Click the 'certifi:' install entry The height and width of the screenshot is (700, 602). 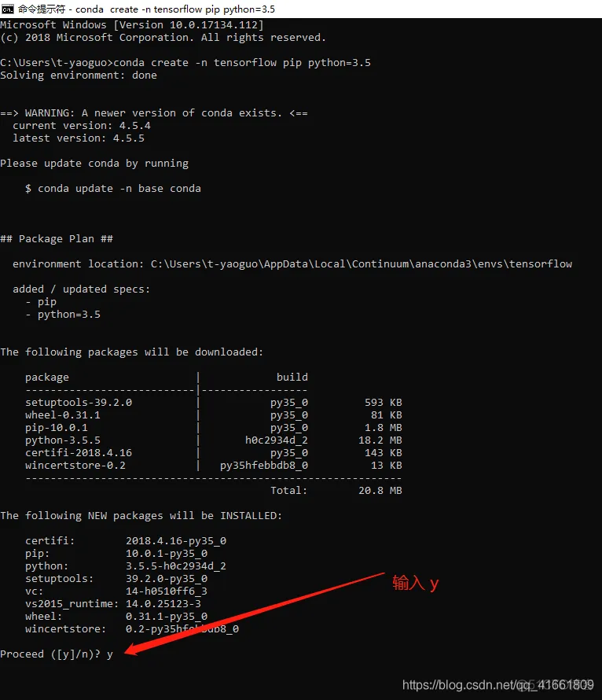click(x=50, y=540)
